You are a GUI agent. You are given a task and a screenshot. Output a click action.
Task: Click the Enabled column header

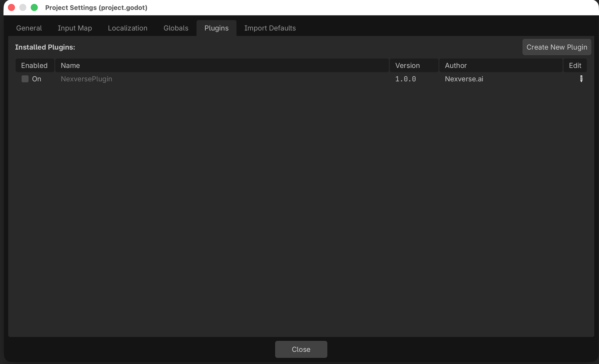click(34, 65)
